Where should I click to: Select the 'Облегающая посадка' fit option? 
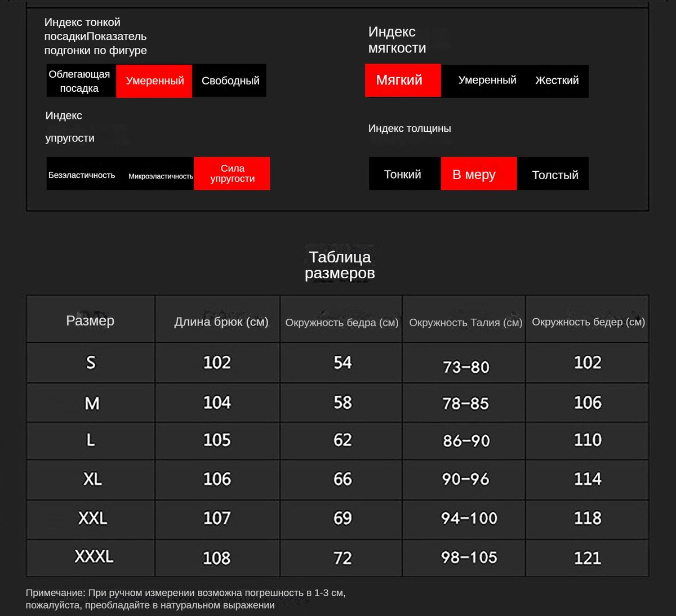click(x=80, y=81)
